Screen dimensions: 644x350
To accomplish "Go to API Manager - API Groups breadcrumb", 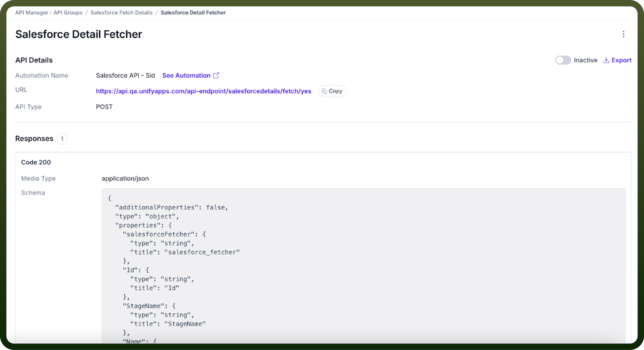I will [49, 13].
